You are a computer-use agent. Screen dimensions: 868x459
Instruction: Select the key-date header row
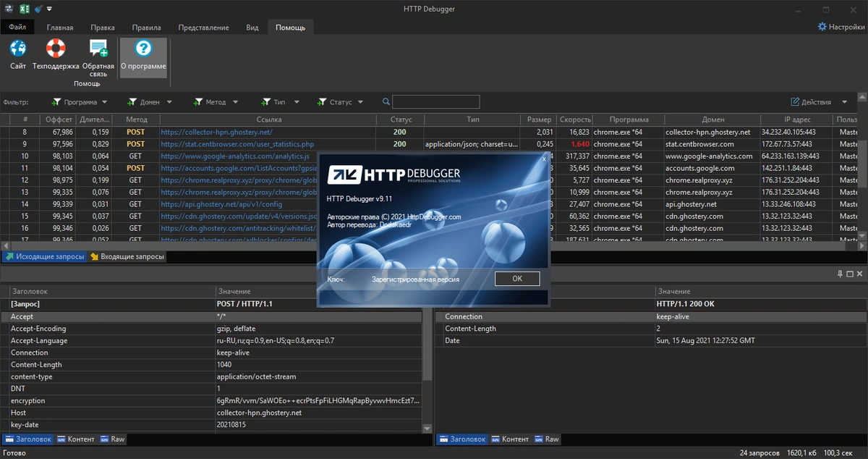tap(211, 424)
